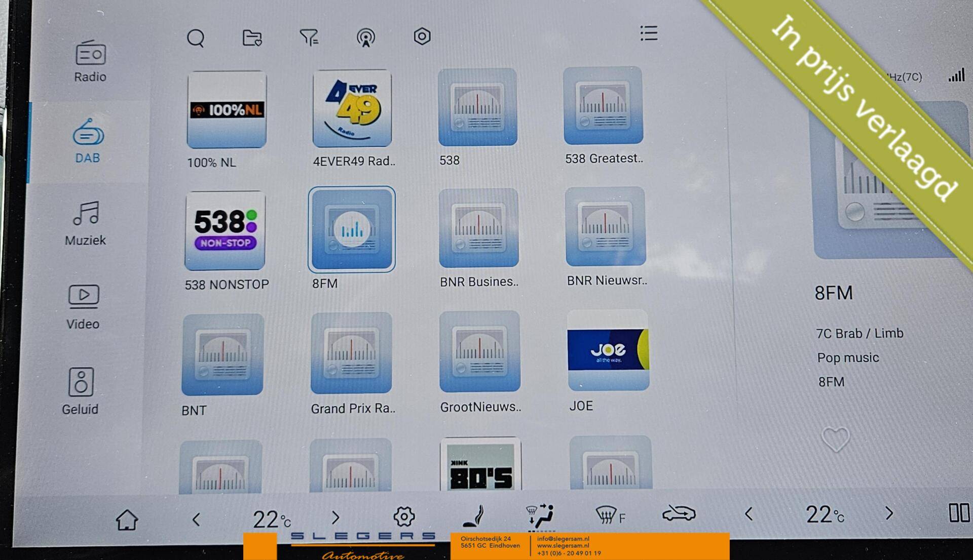Tap the broadcast antenna scan icon
The width and height of the screenshot is (973, 560).
[365, 37]
